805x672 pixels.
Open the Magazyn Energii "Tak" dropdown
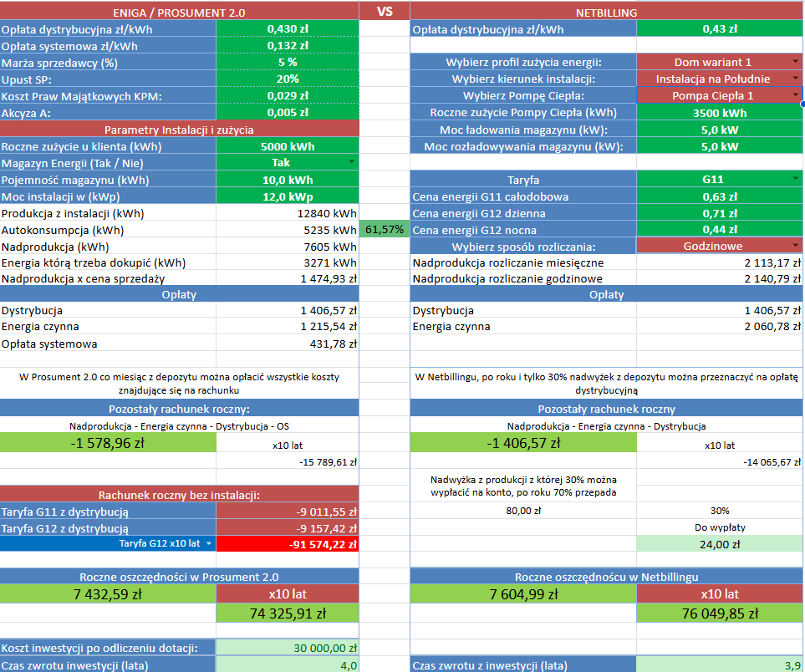[351, 162]
